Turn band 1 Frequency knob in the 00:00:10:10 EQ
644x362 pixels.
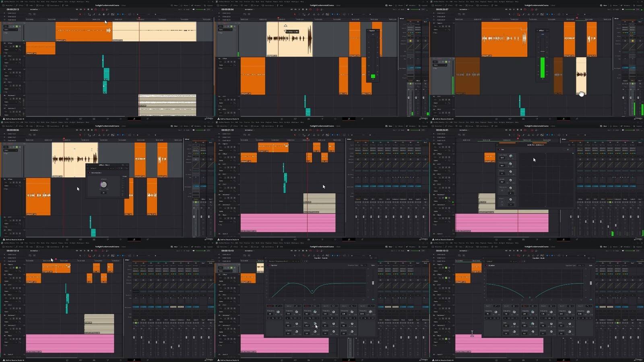tap(278, 312)
